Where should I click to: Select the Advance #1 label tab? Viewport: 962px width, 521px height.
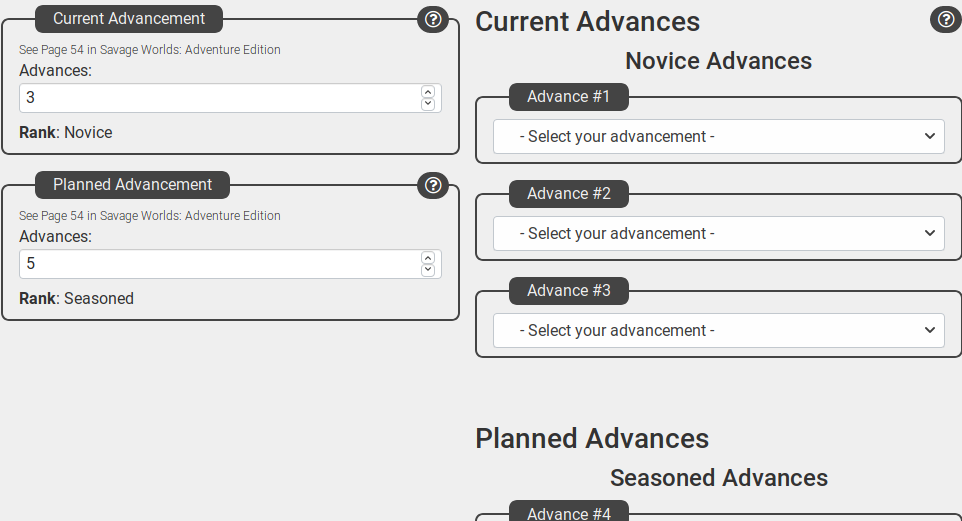[x=569, y=97]
